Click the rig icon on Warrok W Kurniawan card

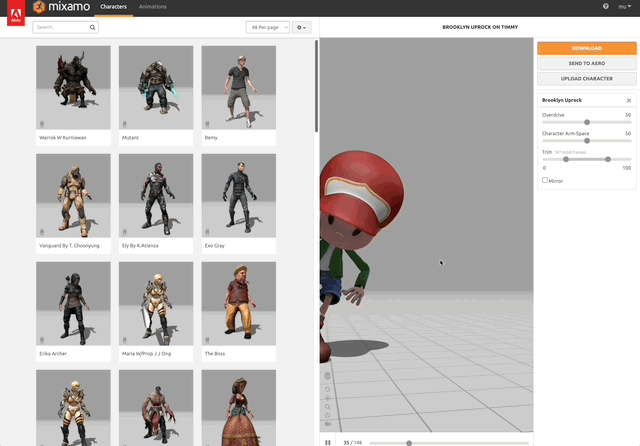click(x=42, y=124)
